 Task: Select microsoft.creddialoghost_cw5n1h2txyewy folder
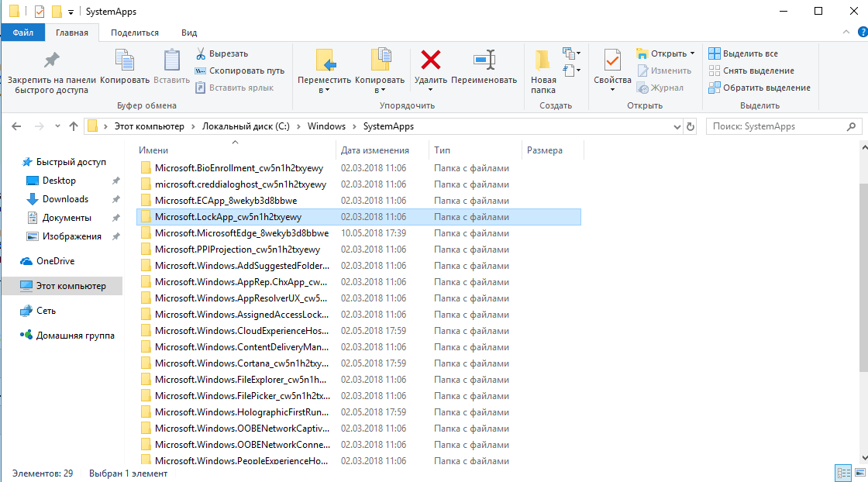pos(359,184)
